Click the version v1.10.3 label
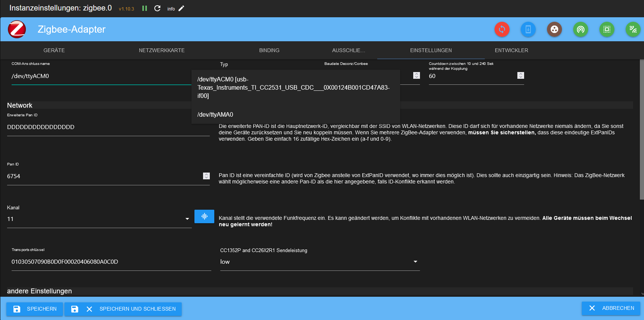The width and height of the screenshot is (644, 320). point(127,9)
